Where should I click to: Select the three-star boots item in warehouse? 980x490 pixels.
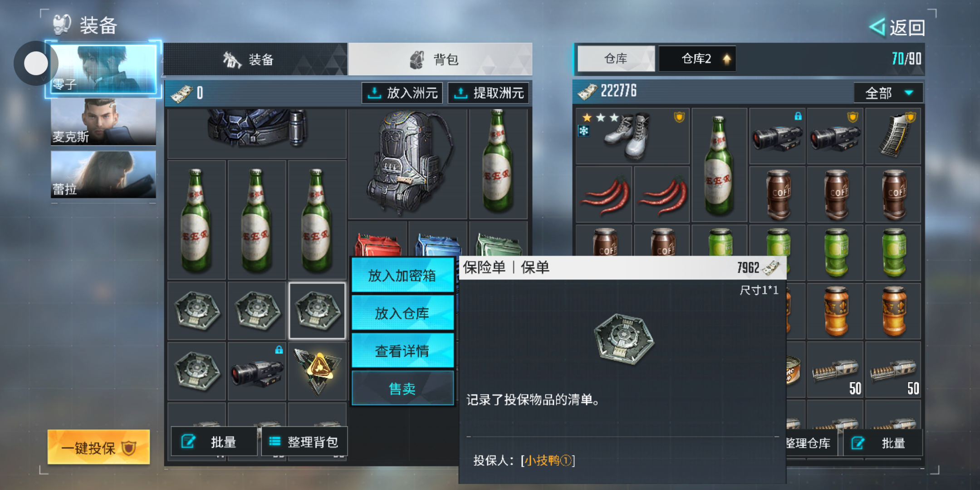click(632, 136)
